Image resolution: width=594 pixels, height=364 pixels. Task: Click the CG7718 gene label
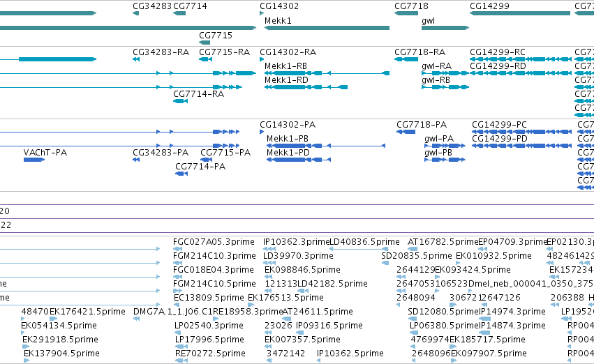click(411, 6)
